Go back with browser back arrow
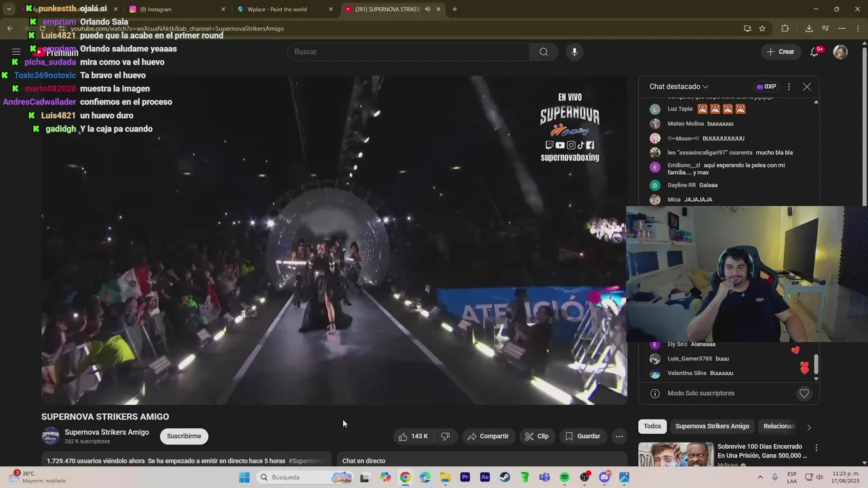This screenshot has width=868, height=488. click(9, 28)
